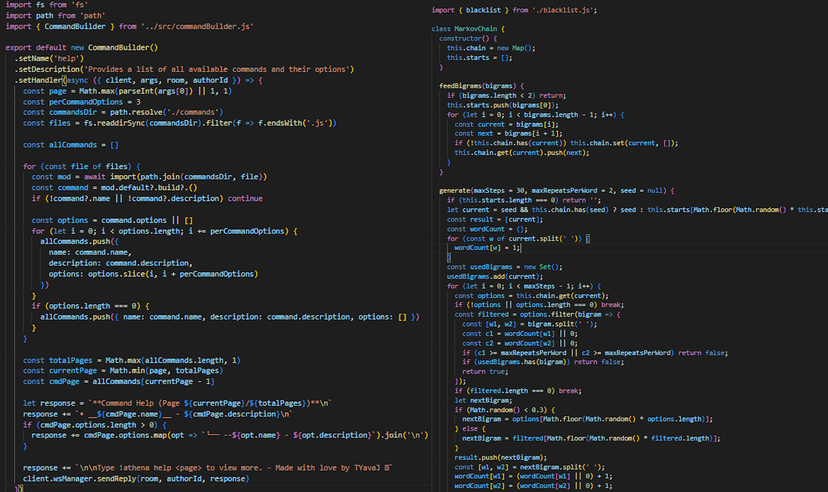Click the "result.push(nextBigram);" line
This screenshot has width=828, height=492.
(501, 458)
